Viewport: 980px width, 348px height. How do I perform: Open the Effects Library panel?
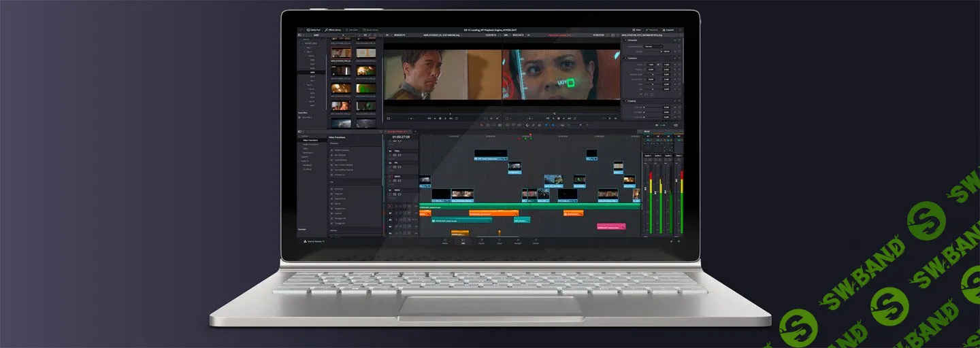click(x=333, y=30)
